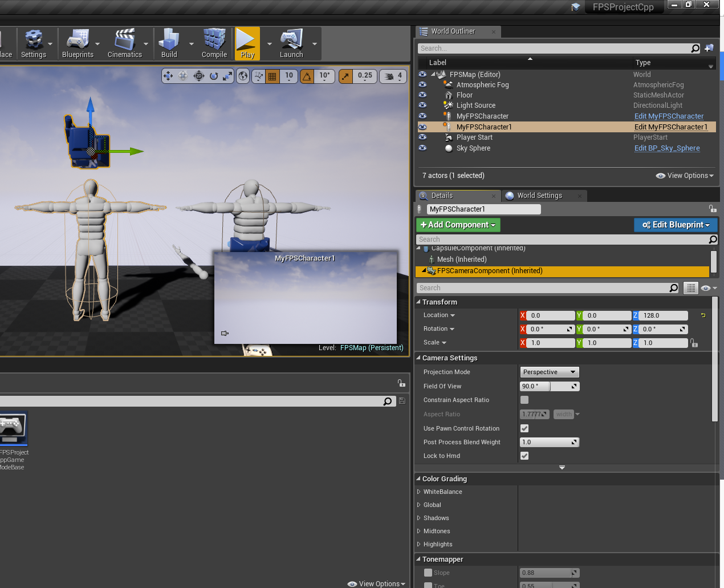Image resolution: width=724 pixels, height=588 pixels.
Task: Expand the Shadows section
Action: click(x=418, y=518)
